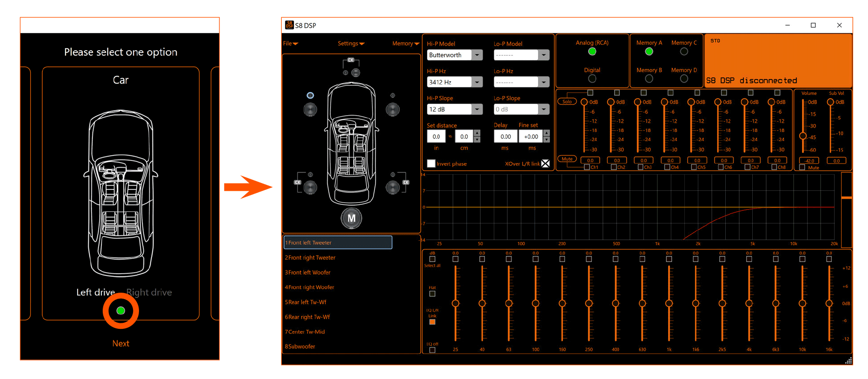
Task: Toggle the XOver L/R link checkbox
Action: click(545, 163)
